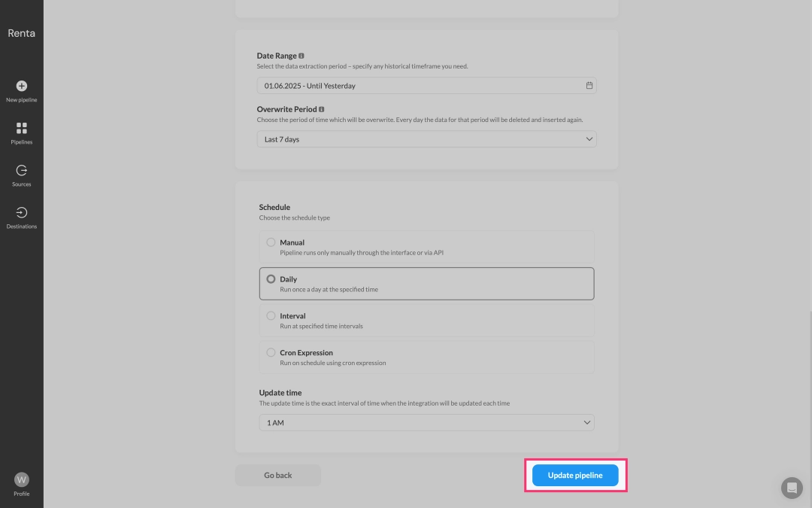
Task: Open the Update time dropdown
Action: pos(426,423)
